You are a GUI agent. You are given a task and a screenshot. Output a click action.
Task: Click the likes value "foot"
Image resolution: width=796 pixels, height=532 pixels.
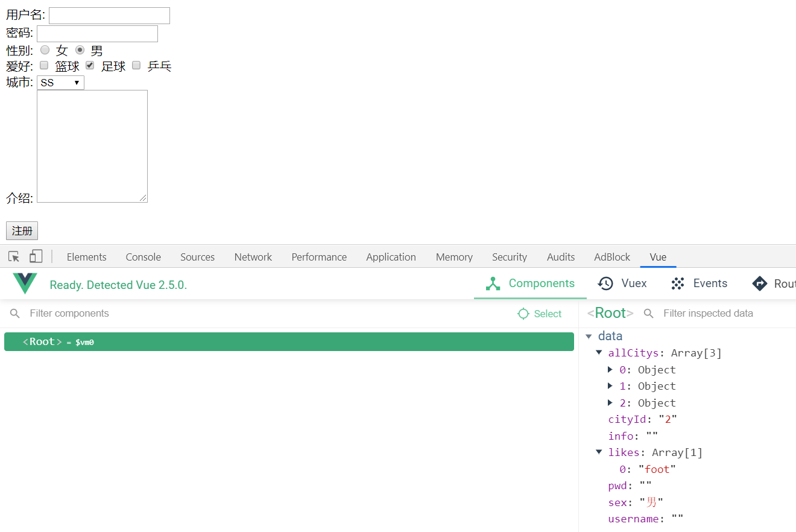tap(657, 469)
